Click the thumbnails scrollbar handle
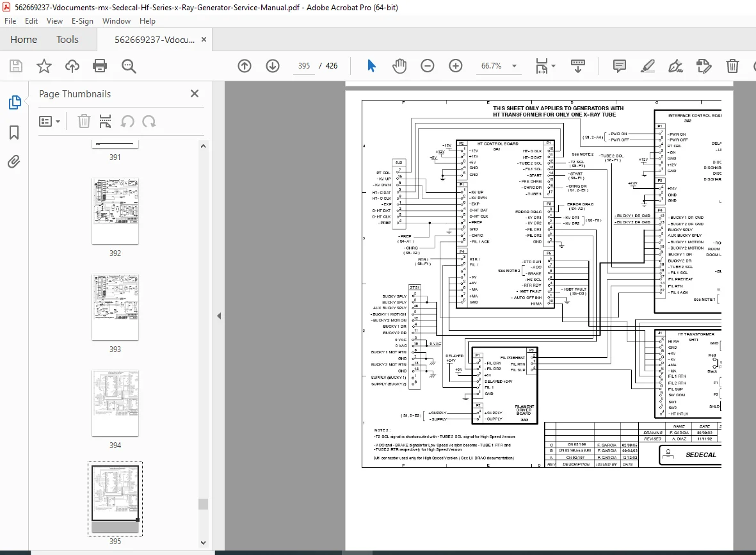This screenshot has height=555, width=756. point(203,504)
